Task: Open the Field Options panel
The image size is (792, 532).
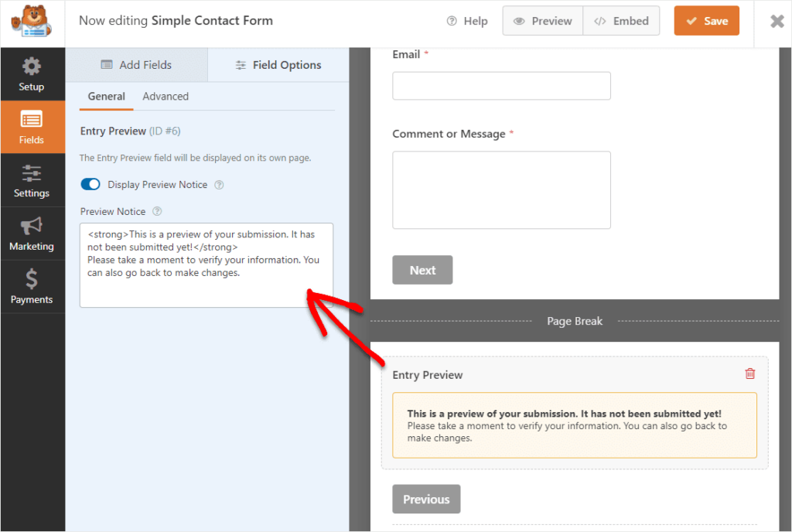Action: coord(278,65)
